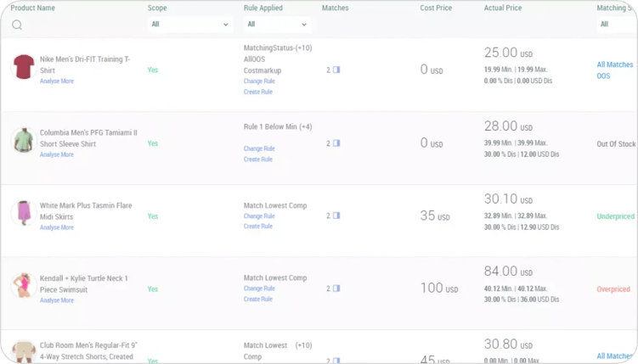Open the Matching Status filter dropdown
The image size is (638, 364).
pyautogui.click(x=617, y=25)
